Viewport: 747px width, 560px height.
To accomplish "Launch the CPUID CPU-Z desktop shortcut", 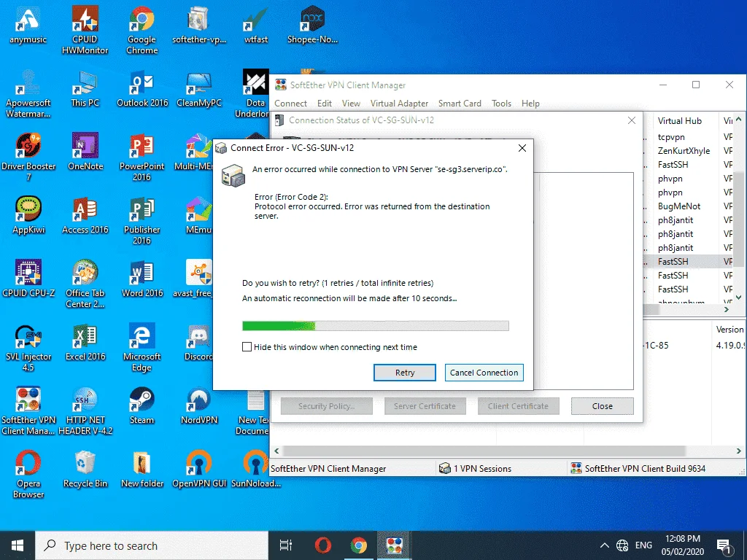I will 28,279.
